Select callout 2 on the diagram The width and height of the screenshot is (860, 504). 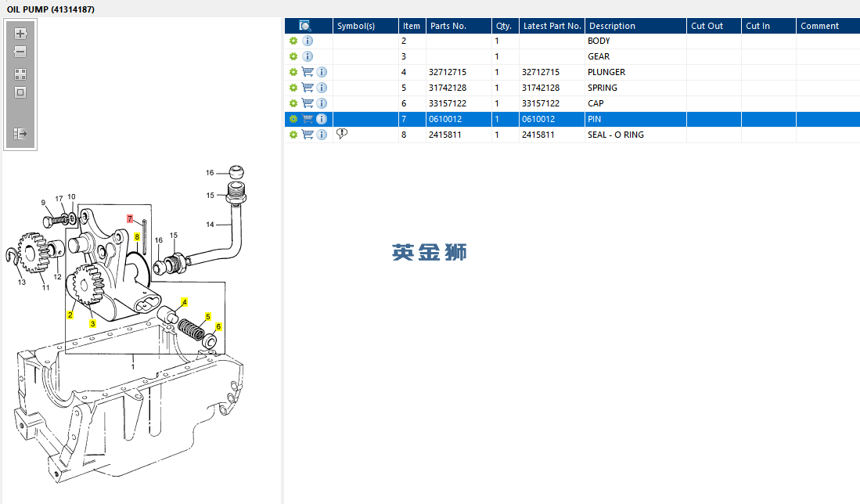(70, 315)
